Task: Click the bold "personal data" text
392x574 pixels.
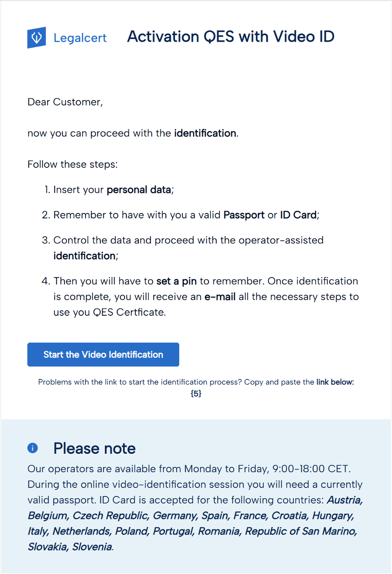Action: pyautogui.click(x=138, y=190)
